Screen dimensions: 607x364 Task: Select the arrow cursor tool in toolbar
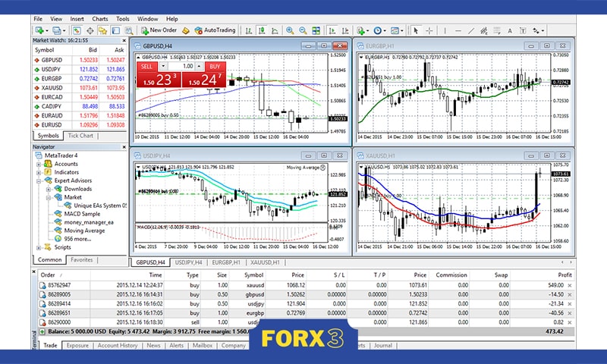click(x=415, y=30)
